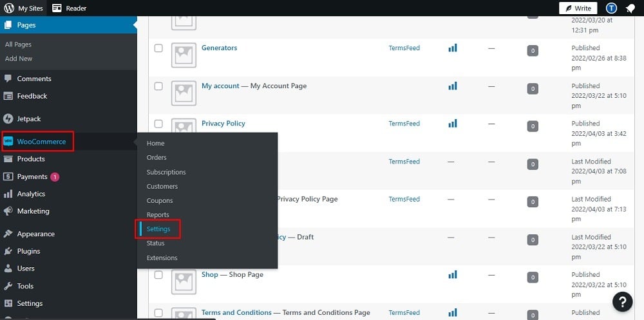Click the Pages sidebar icon

tap(8, 25)
